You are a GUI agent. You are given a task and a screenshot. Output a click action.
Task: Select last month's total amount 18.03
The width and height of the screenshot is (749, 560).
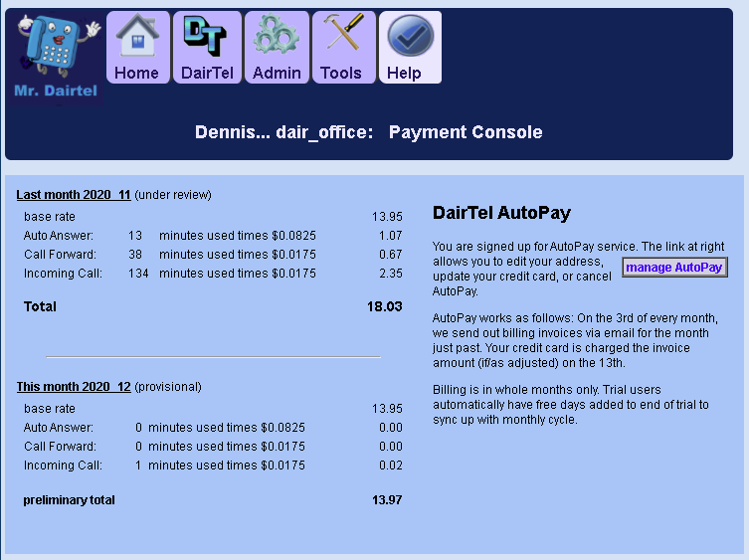384,307
